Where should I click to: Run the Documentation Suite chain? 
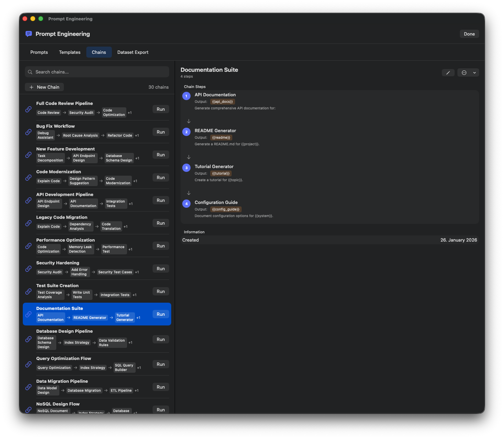pyautogui.click(x=161, y=314)
